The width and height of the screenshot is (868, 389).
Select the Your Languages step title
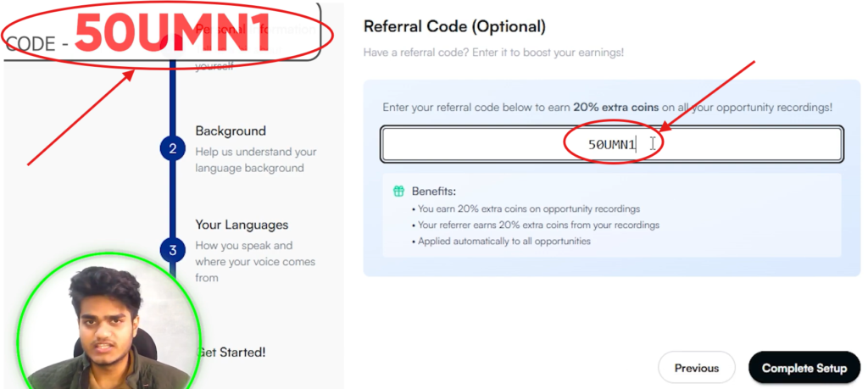click(242, 225)
